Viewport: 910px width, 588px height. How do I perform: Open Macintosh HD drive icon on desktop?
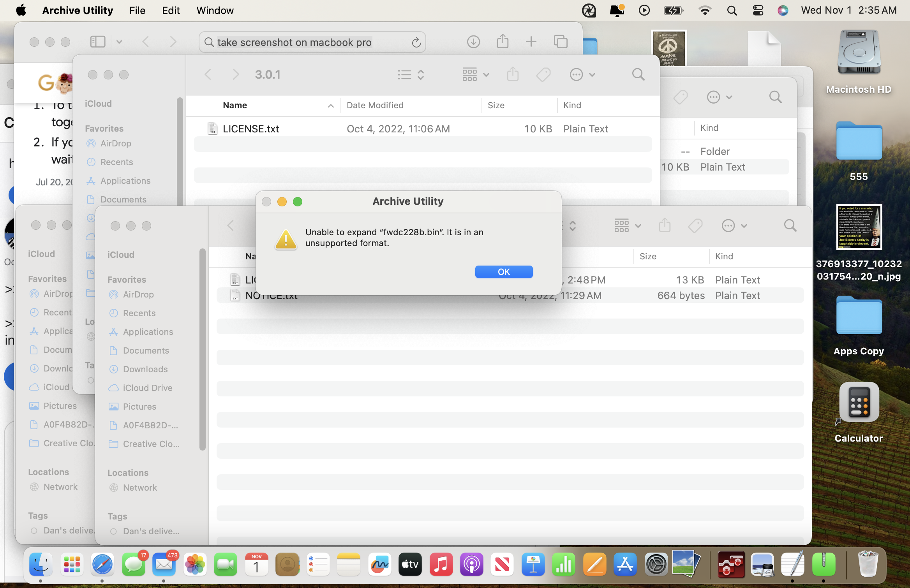(x=859, y=53)
